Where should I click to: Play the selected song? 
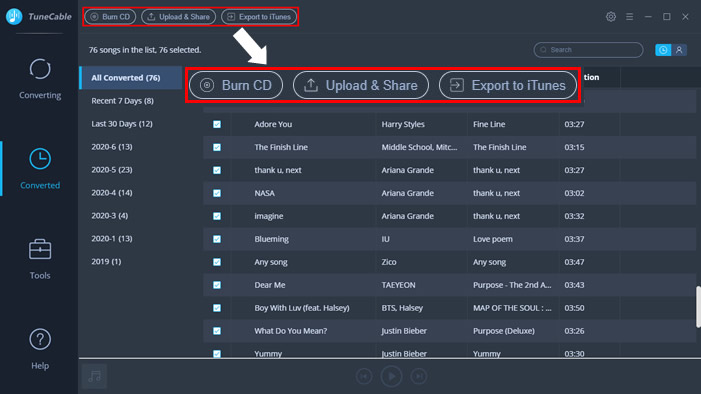point(392,377)
